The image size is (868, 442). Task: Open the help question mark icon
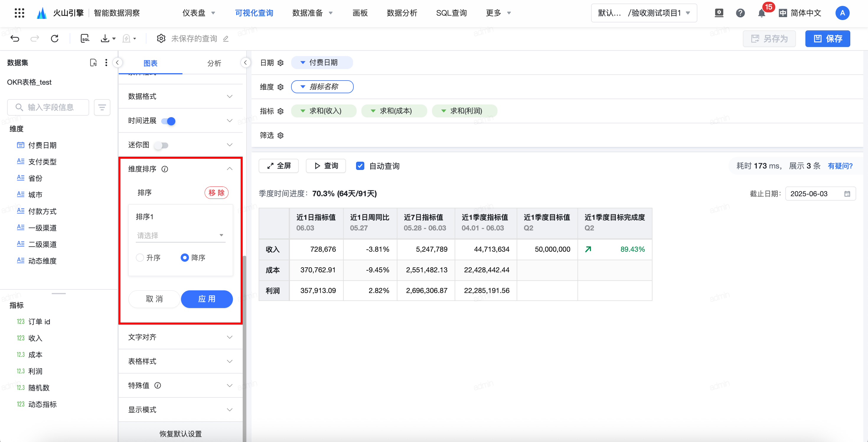pos(740,13)
